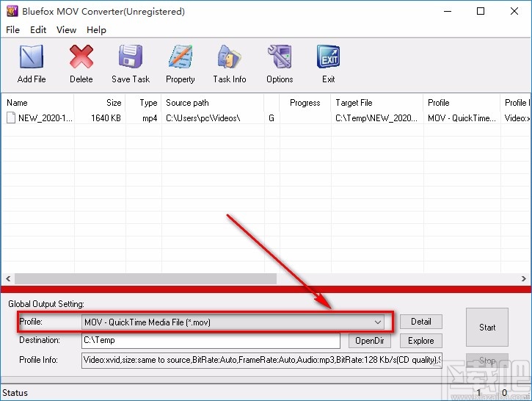Click the Profile Info text field
This screenshot has height=401, width=532.
(x=262, y=360)
